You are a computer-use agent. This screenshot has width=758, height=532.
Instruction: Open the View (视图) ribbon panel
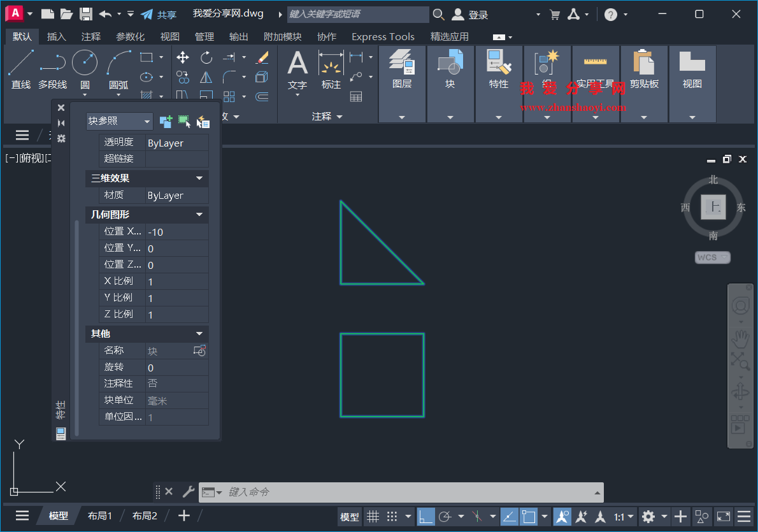(x=692, y=70)
